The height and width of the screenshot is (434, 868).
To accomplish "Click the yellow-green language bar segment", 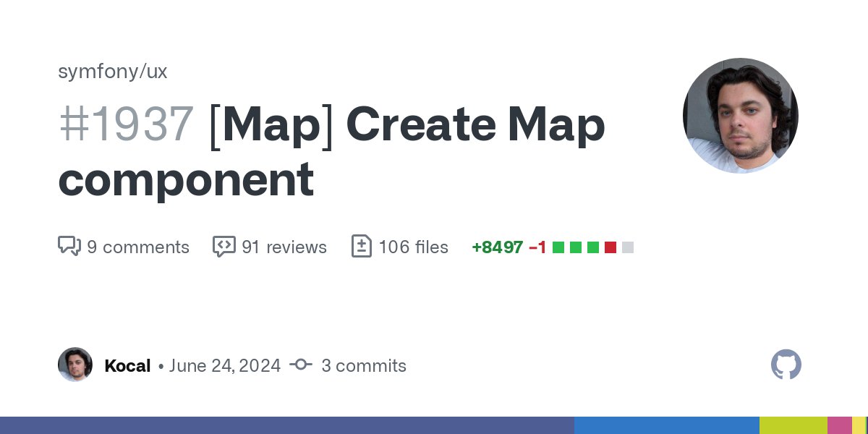I will (793, 425).
